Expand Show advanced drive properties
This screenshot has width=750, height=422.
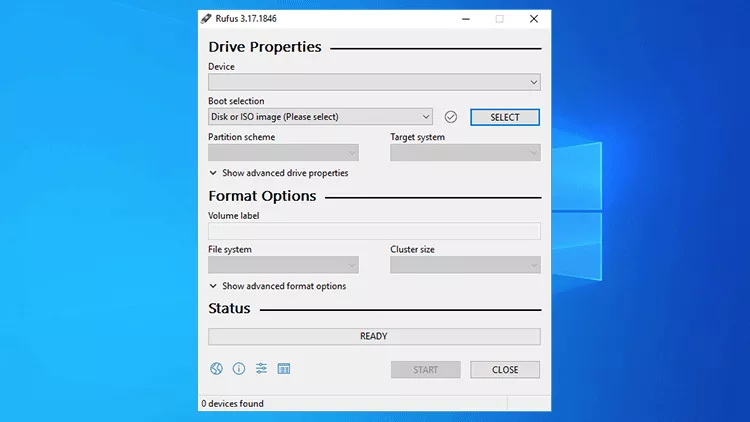(278, 173)
